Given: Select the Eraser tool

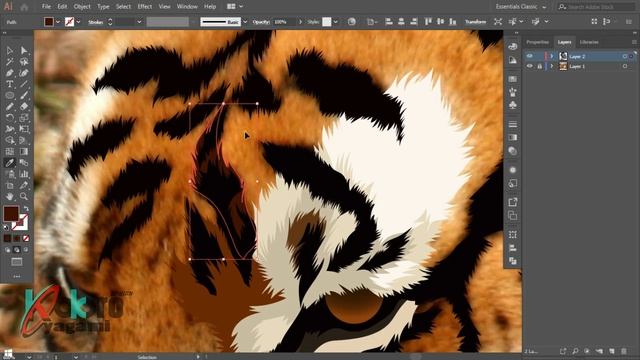Looking at the screenshot, I should click(24, 107).
